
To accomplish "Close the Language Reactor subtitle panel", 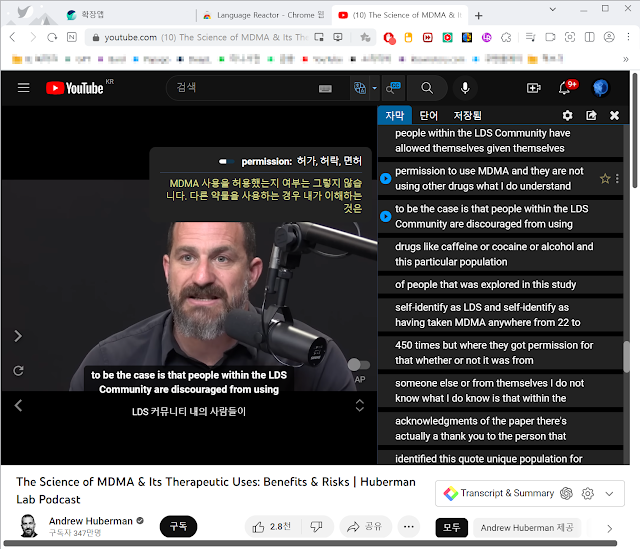I will click(x=614, y=116).
